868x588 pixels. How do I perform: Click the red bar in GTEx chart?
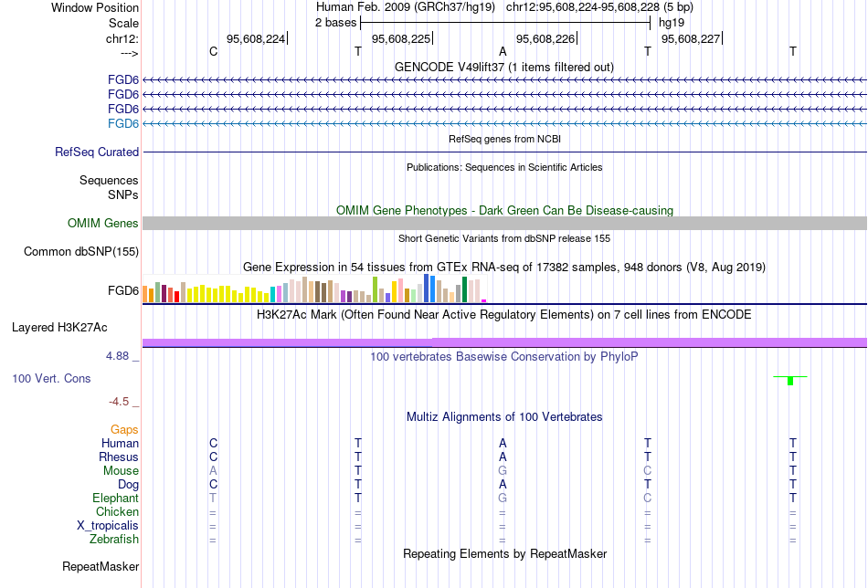pyautogui.click(x=176, y=296)
